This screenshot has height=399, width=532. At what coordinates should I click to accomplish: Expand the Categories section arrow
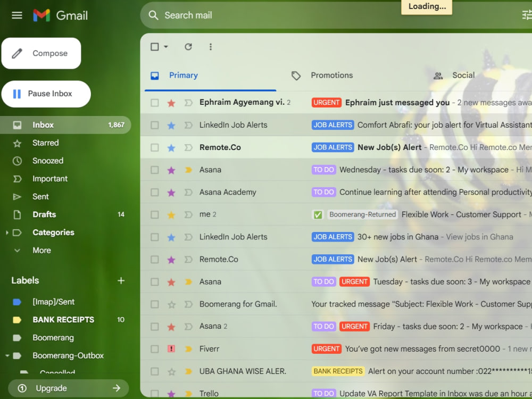[7, 232]
